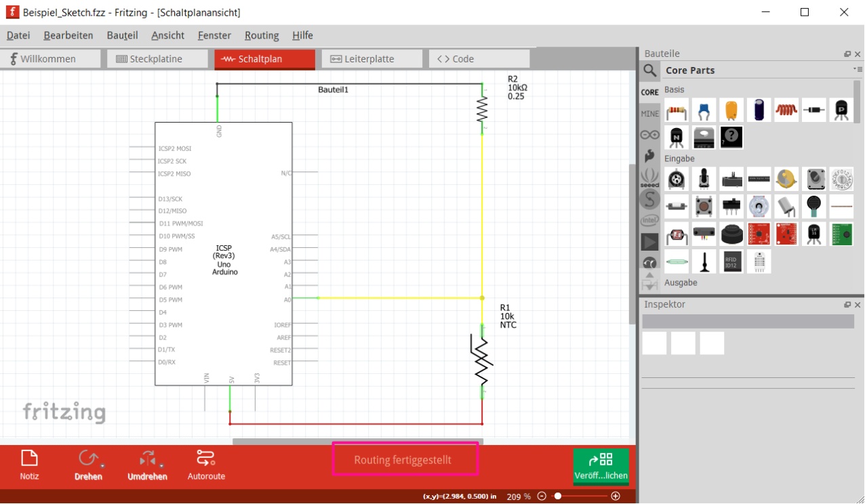Undock the Inspektor panel

847,305
